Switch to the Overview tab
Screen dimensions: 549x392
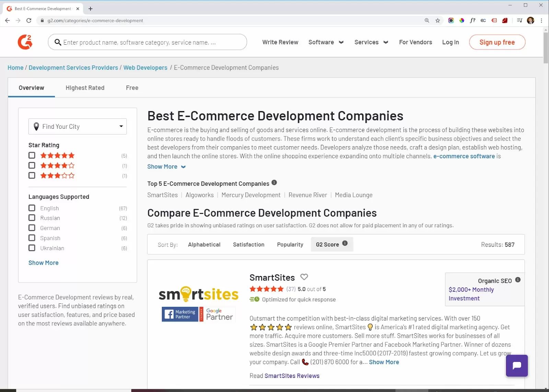click(x=32, y=88)
